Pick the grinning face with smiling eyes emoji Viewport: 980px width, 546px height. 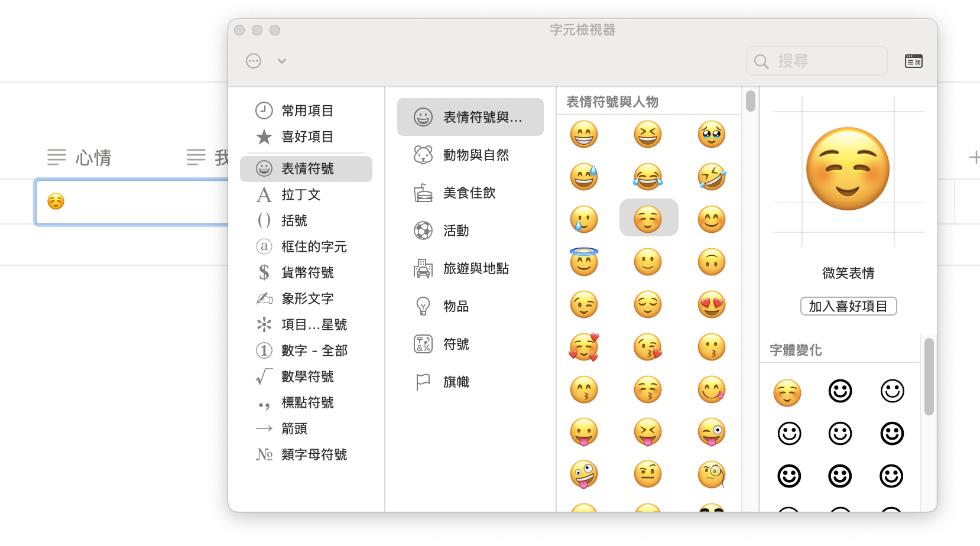pos(584,135)
